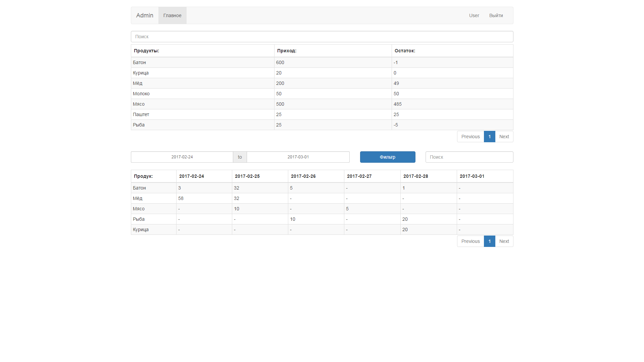
Task: Focus the top Поиск search field
Action: (x=322, y=37)
